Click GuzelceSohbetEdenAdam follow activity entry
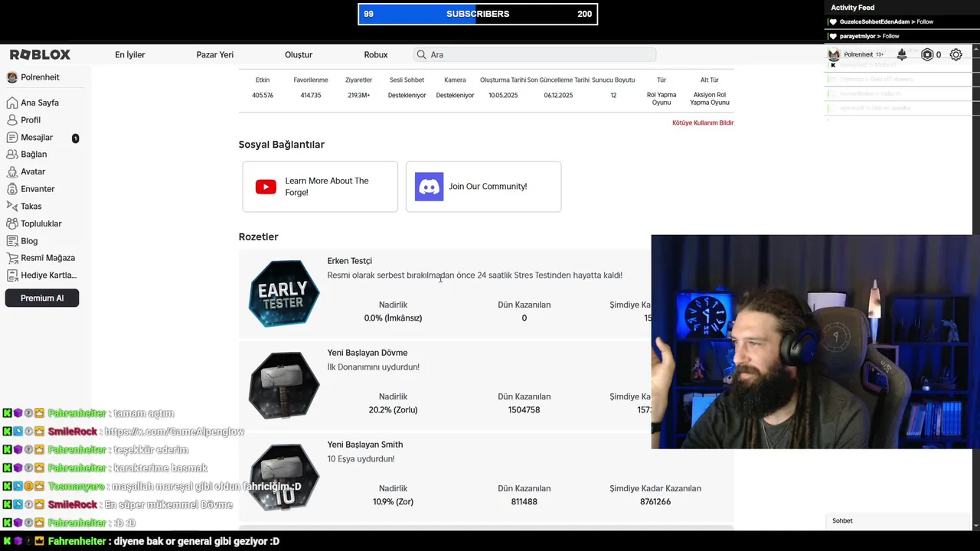 tap(887, 22)
